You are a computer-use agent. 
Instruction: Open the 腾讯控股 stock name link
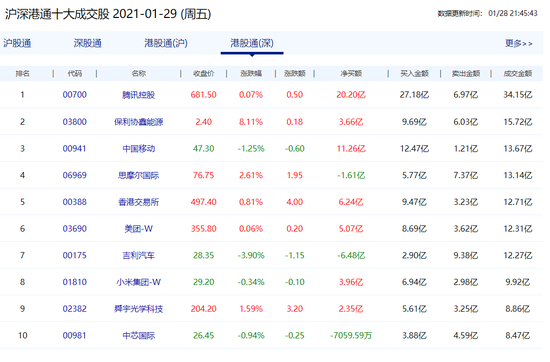click(139, 95)
